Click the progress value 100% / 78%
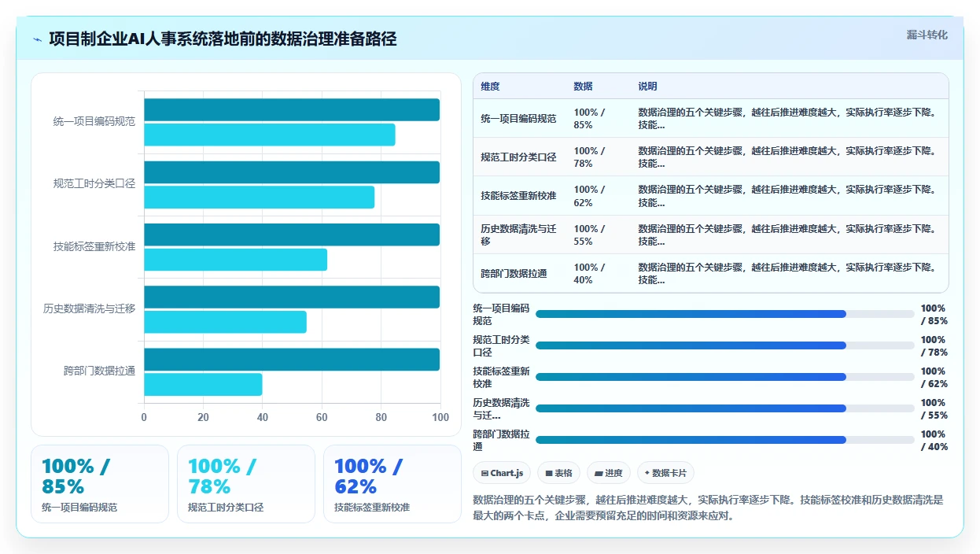 click(x=934, y=346)
